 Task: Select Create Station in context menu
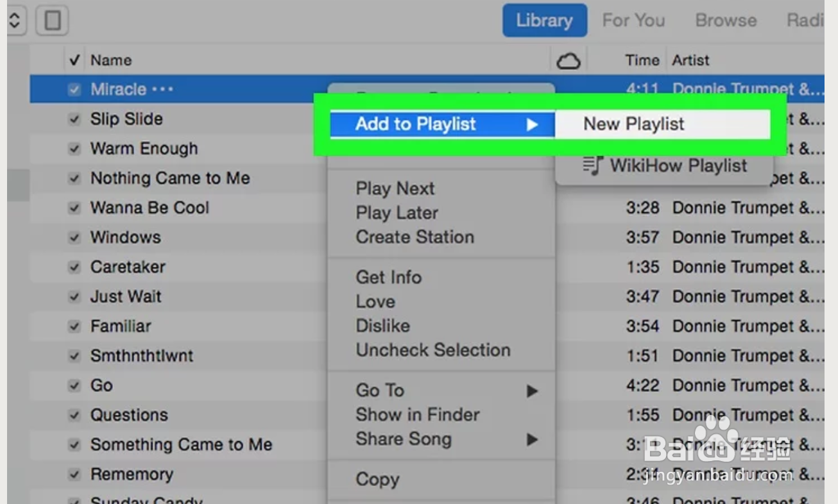coord(415,237)
